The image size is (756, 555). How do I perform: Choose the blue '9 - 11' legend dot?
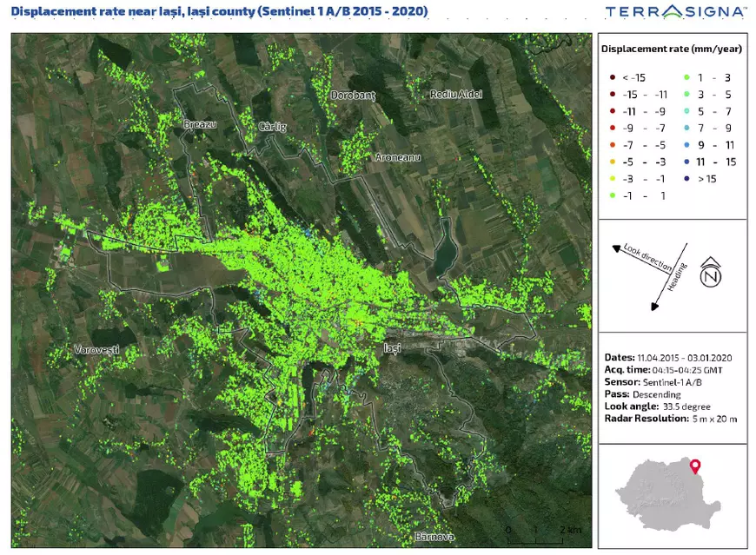pyautogui.click(x=687, y=145)
